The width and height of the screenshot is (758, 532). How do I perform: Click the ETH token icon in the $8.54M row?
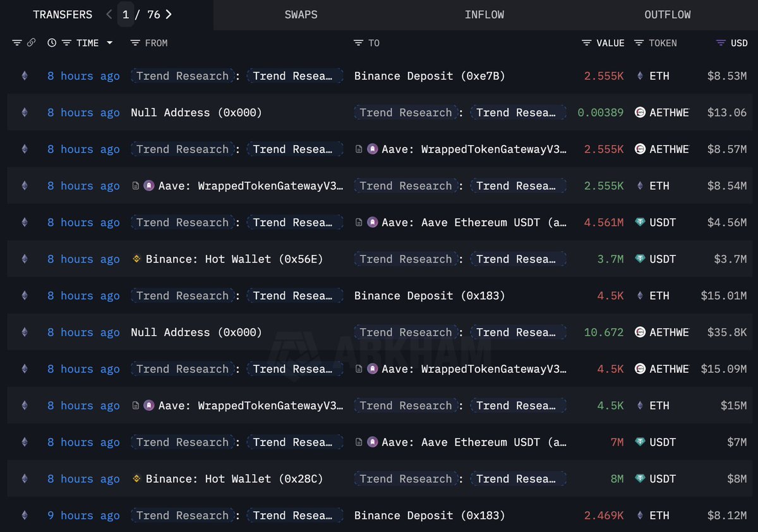(x=639, y=186)
